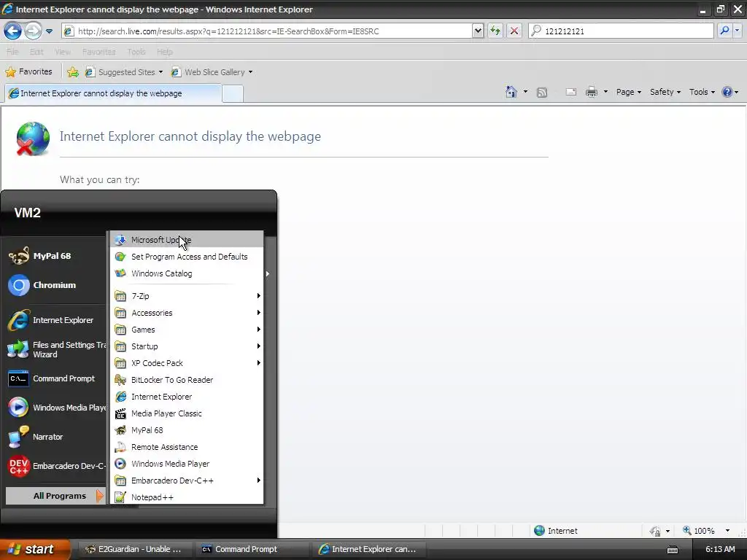Open Suggested Sites dropdown
The image size is (747, 560).
(124, 72)
